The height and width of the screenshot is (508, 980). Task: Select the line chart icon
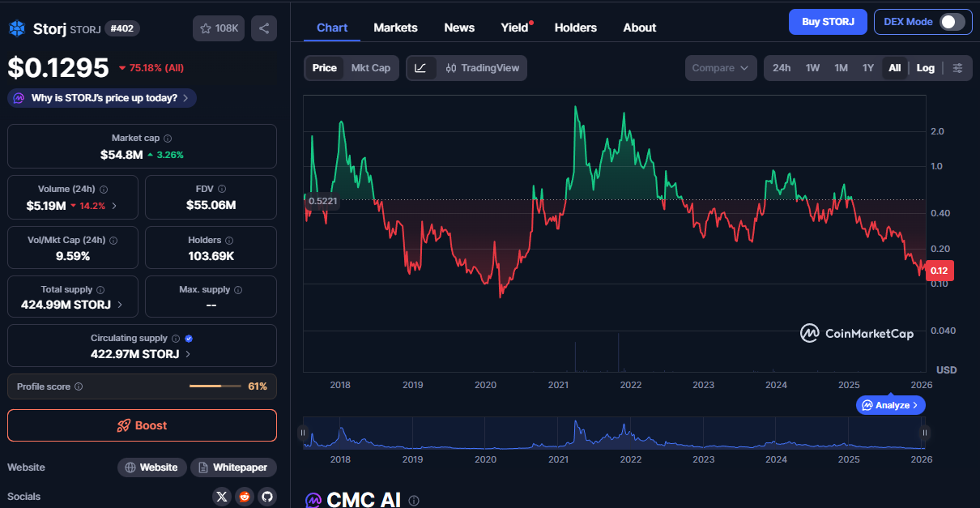(x=420, y=68)
